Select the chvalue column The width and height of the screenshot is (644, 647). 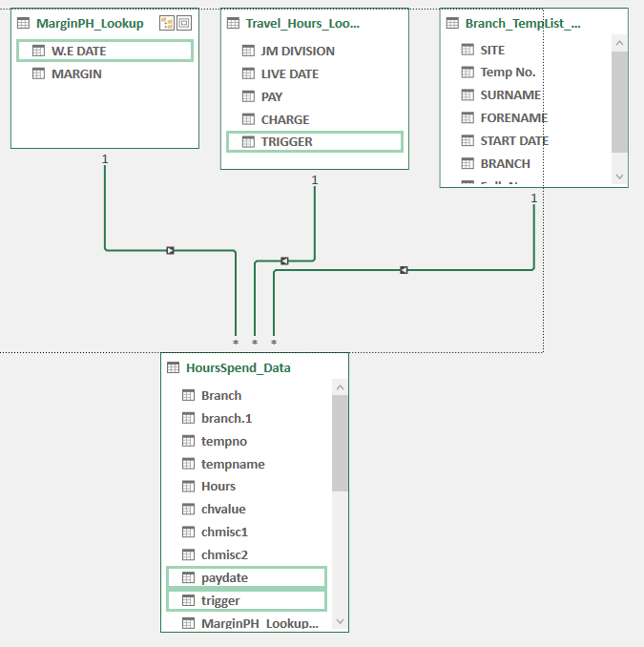pyautogui.click(x=247, y=510)
